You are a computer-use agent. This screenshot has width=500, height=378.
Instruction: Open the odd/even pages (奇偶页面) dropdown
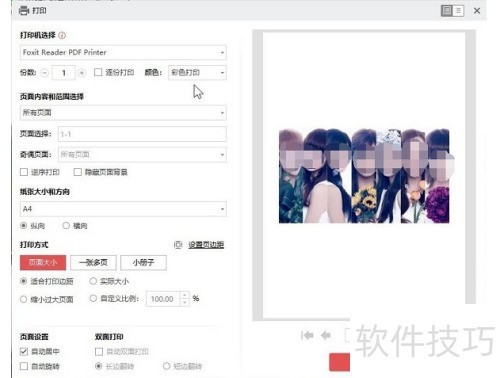click(x=142, y=155)
